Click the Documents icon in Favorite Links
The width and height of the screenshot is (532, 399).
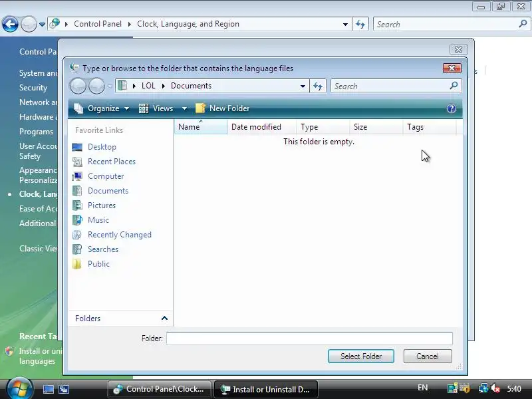[77, 191]
